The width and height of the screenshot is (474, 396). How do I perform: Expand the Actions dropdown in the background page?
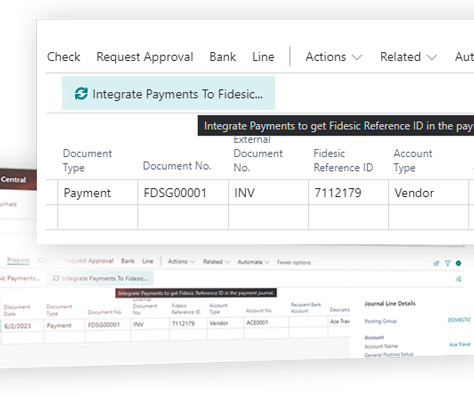click(181, 261)
